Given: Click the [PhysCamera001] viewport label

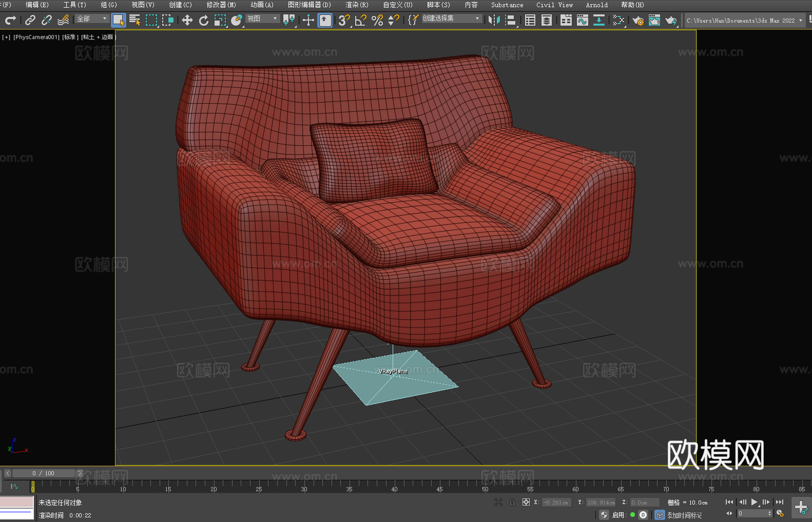Looking at the screenshot, I should pos(36,37).
